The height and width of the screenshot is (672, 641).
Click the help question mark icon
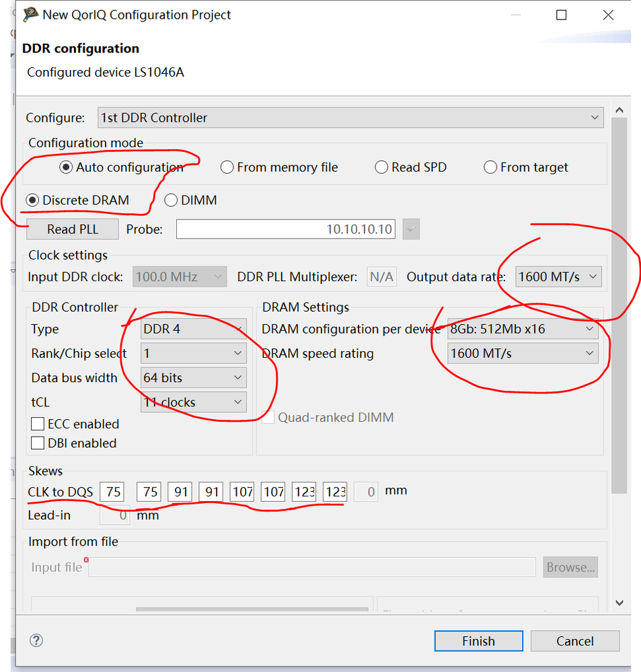[x=36, y=640]
